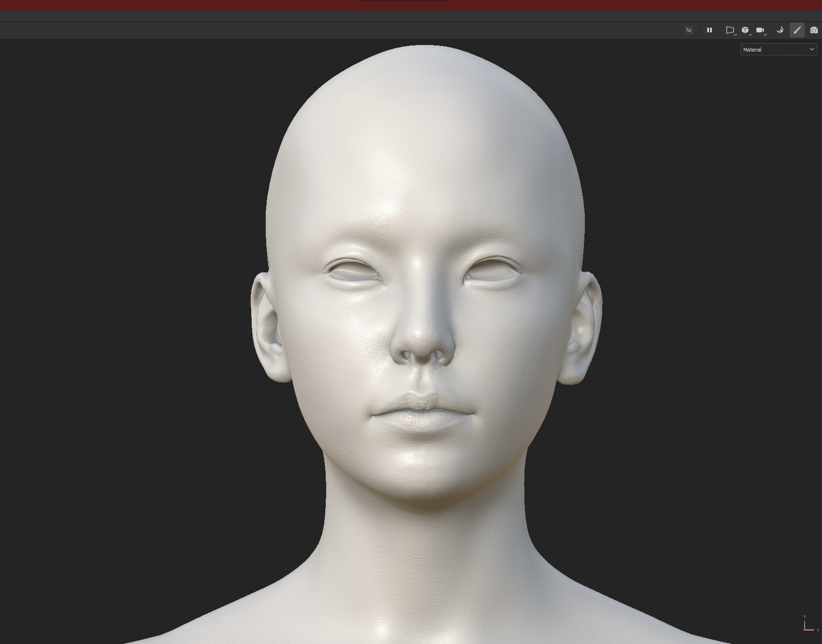The height and width of the screenshot is (644, 822).
Task: Open the perspective view mode dropdown
Action: point(731,30)
